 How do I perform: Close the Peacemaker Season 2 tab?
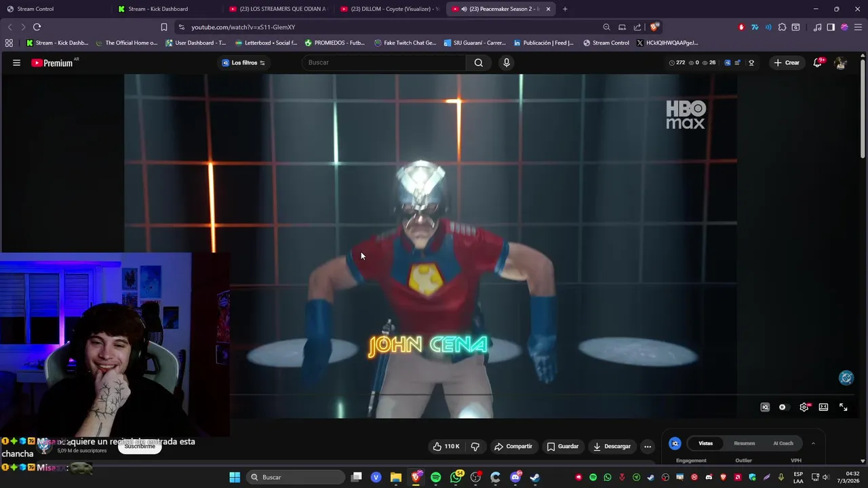[548, 9]
